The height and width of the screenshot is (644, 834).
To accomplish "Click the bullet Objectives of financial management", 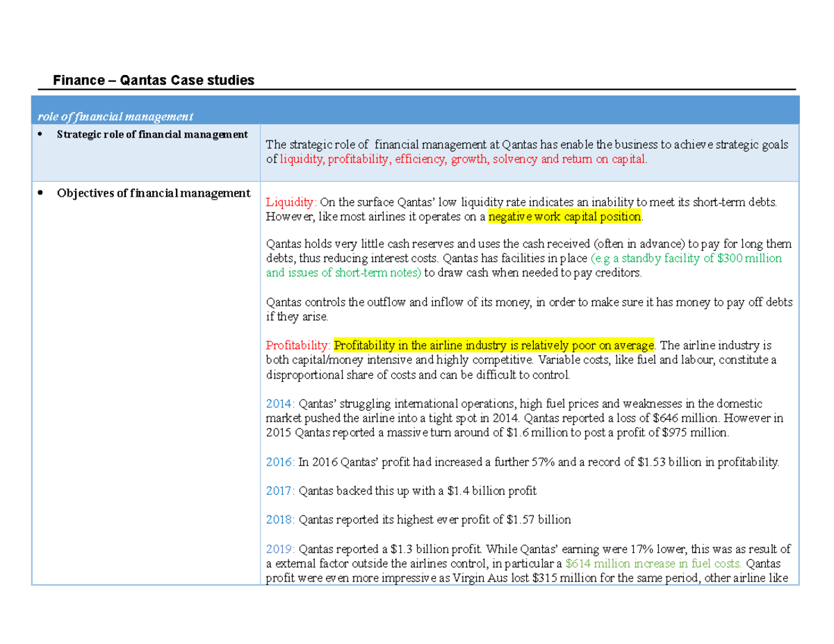I will pos(153,192).
